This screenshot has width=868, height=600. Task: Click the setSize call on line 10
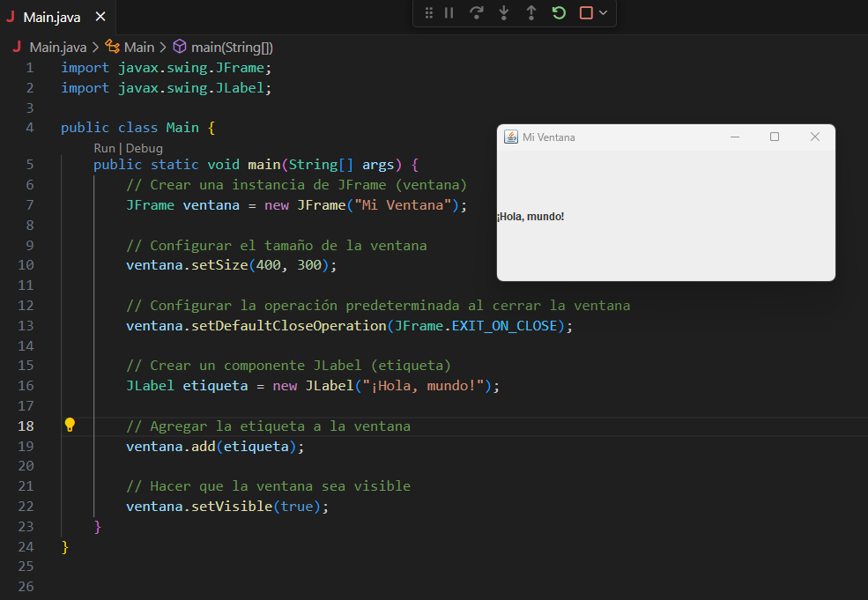[219, 265]
